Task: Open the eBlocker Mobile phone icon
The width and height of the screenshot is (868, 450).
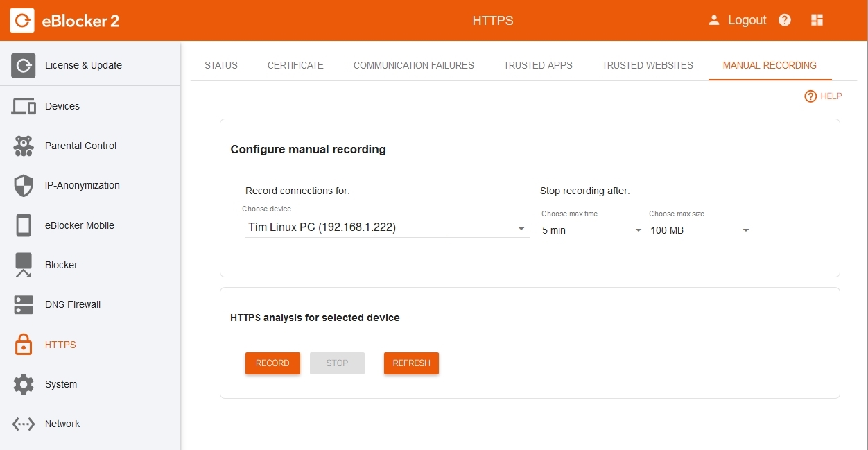Action: click(24, 225)
